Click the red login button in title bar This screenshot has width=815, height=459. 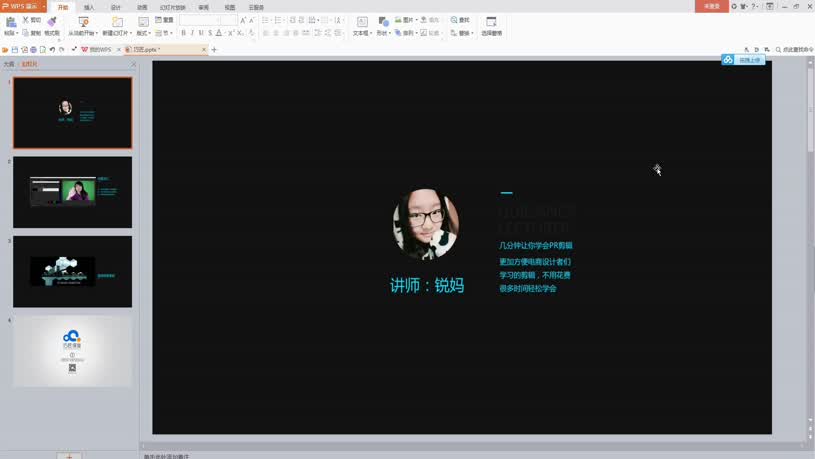pos(712,6)
